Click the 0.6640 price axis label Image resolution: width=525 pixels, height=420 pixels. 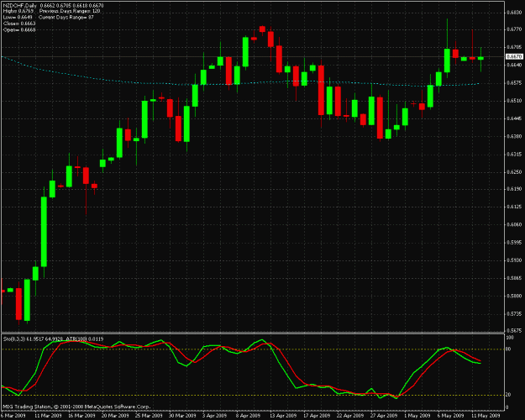click(515, 65)
